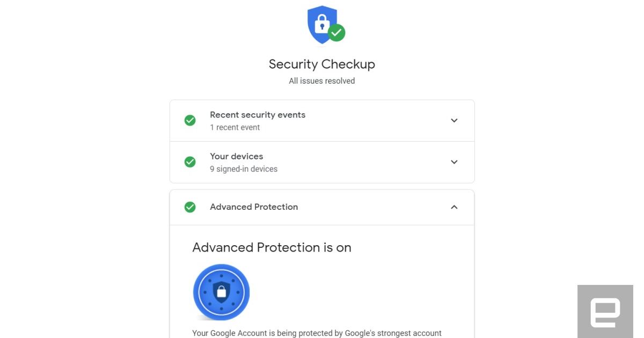The height and width of the screenshot is (338, 644).
Task: Click the Google Account protection description text
Action: click(317, 333)
